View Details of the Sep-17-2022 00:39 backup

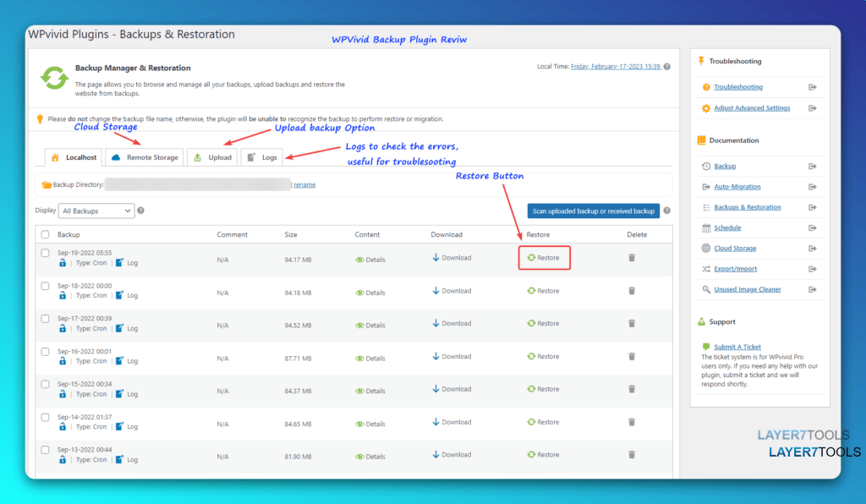370,326
